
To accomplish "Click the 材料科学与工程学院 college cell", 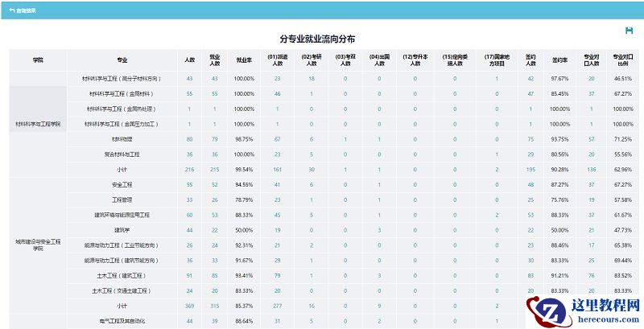I will pos(38,125).
